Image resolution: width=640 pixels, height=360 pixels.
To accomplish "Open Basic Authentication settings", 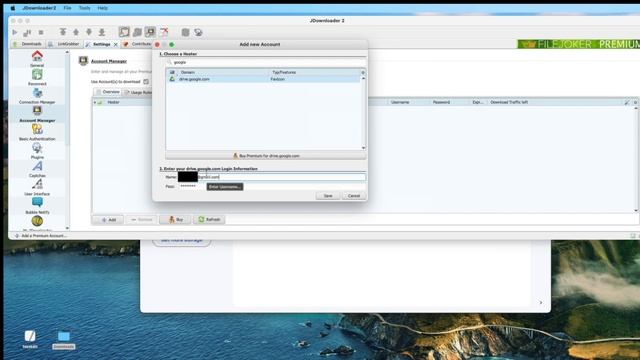I will pyautogui.click(x=37, y=132).
